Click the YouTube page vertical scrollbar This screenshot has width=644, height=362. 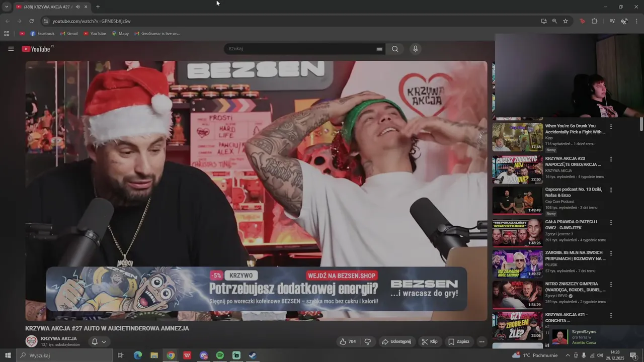coord(641,124)
